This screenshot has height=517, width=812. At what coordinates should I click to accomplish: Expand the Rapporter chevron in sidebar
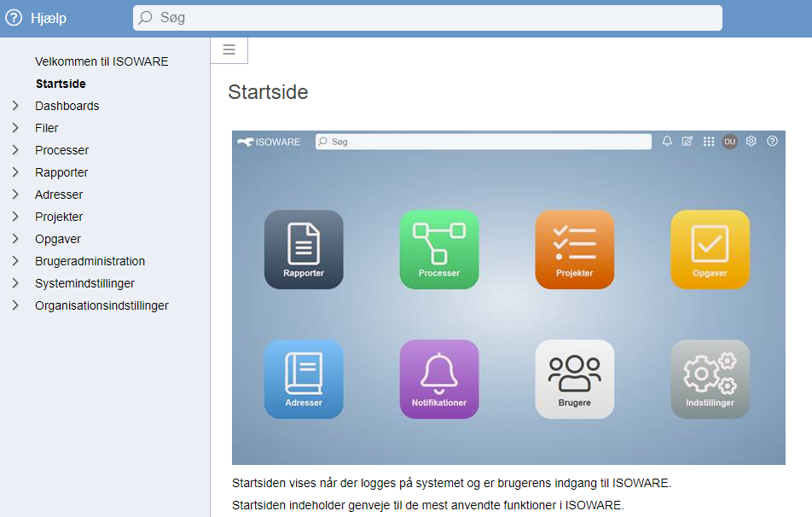15,172
